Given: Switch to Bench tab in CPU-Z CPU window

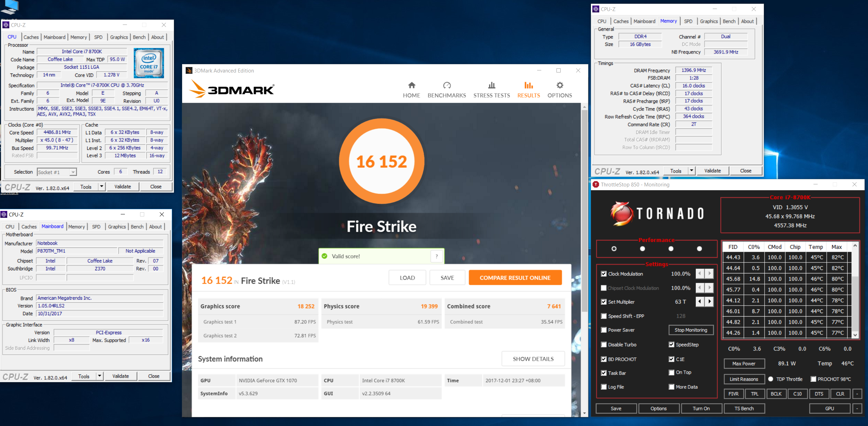Looking at the screenshot, I should [139, 37].
